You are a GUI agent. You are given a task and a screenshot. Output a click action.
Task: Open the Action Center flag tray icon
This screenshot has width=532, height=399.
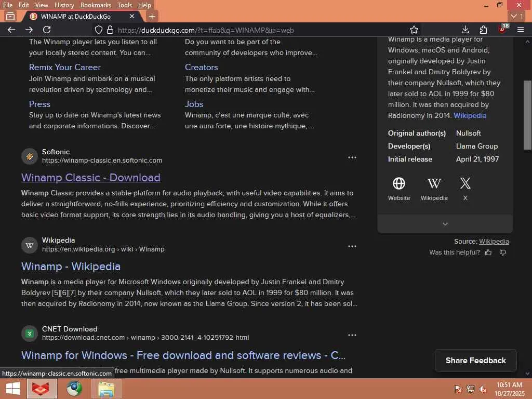(458, 389)
